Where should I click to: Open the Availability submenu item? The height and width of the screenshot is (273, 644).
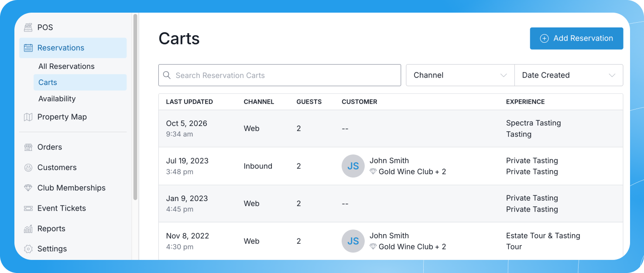[57, 99]
